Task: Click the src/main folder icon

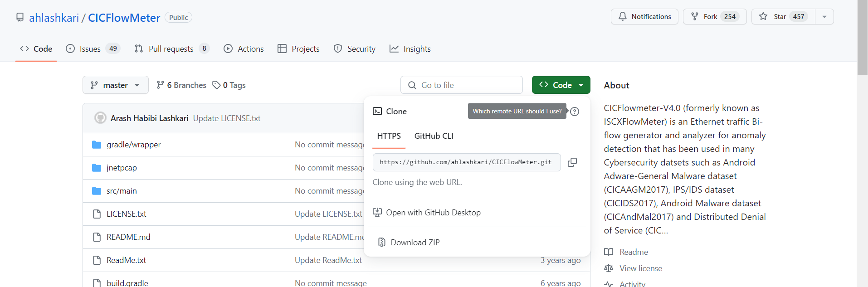Action: pos(97,191)
